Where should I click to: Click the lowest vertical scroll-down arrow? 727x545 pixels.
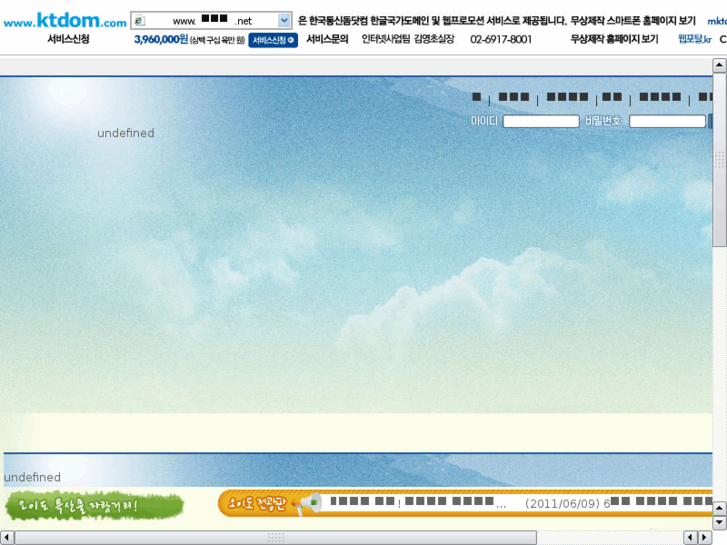point(719,522)
